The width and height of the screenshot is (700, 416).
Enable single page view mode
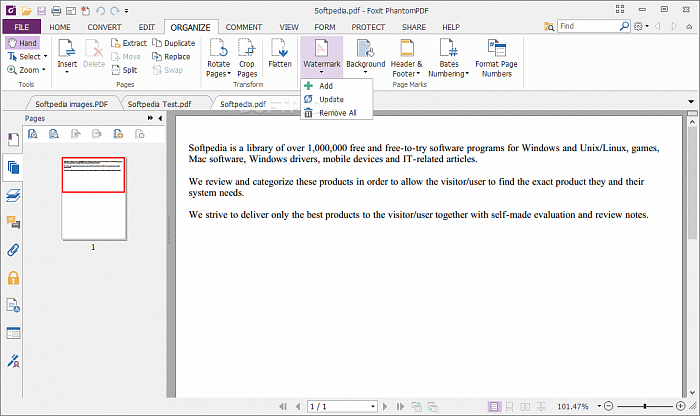(x=494, y=407)
